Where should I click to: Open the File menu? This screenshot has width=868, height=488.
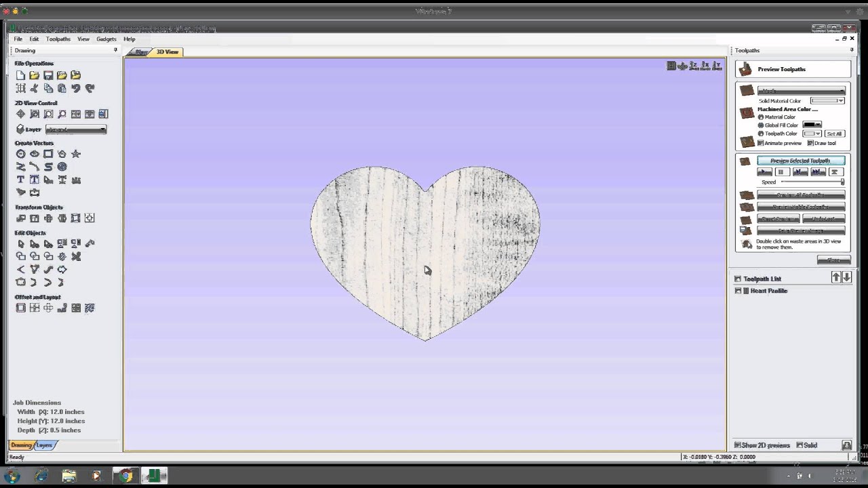point(18,39)
